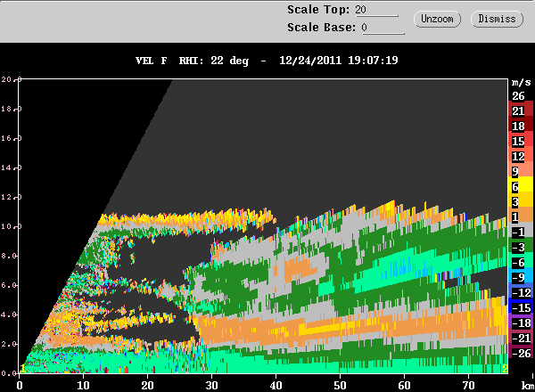Viewport: 535px width, 392px height.
Task: Click the 14.0 height axis label
Action: pyautogui.click(x=12, y=167)
